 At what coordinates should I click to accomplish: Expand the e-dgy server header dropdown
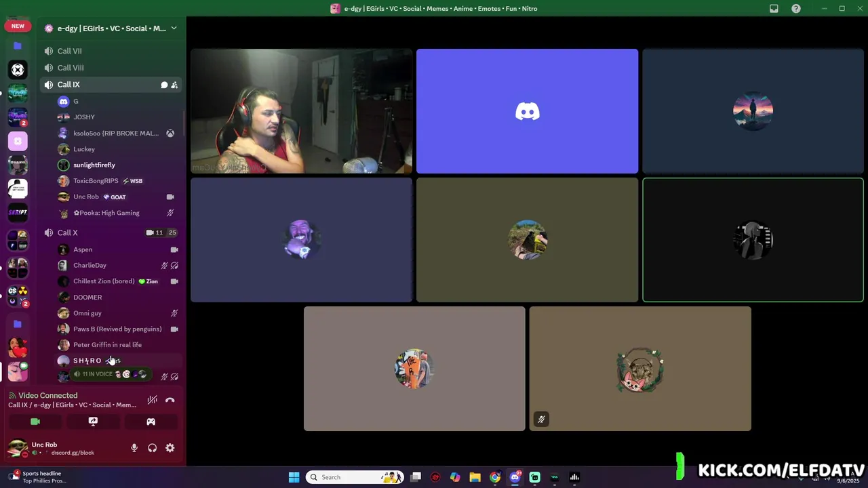click(174, 28)
